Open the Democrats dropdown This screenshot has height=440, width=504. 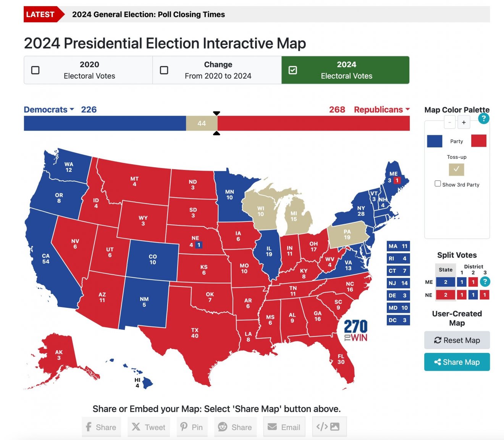[49, 110]
